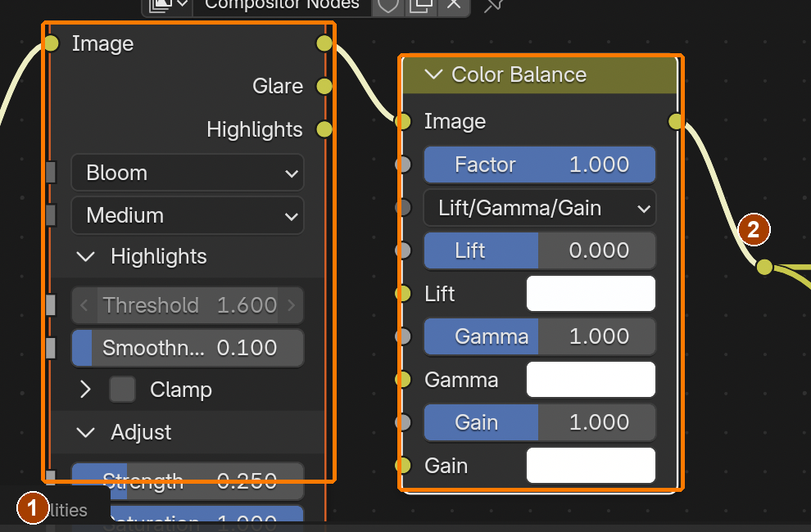
Task: Toggle the fake user shield icon
Action: click(x=388, y=5)
